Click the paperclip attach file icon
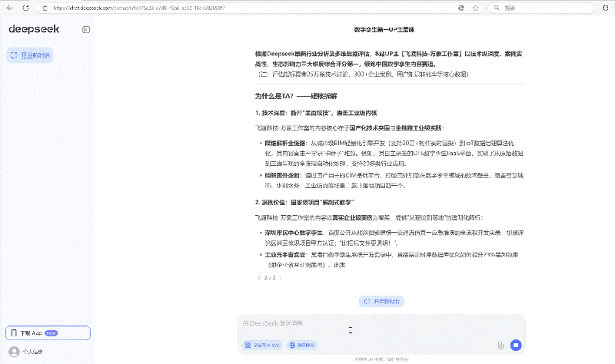This screenshot has width=615, height=364. pyautogui.click(x=500, y=346)
